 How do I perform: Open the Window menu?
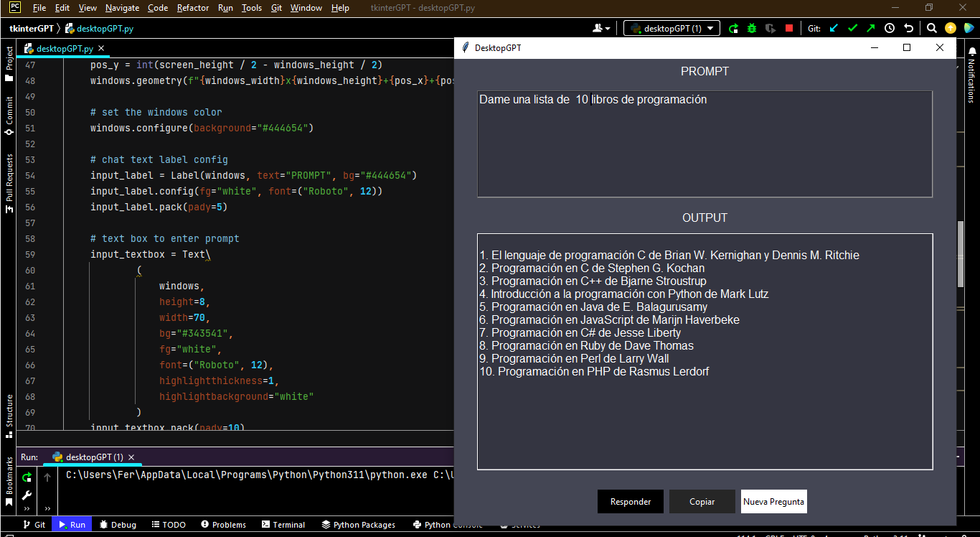(x=306, y=8)
